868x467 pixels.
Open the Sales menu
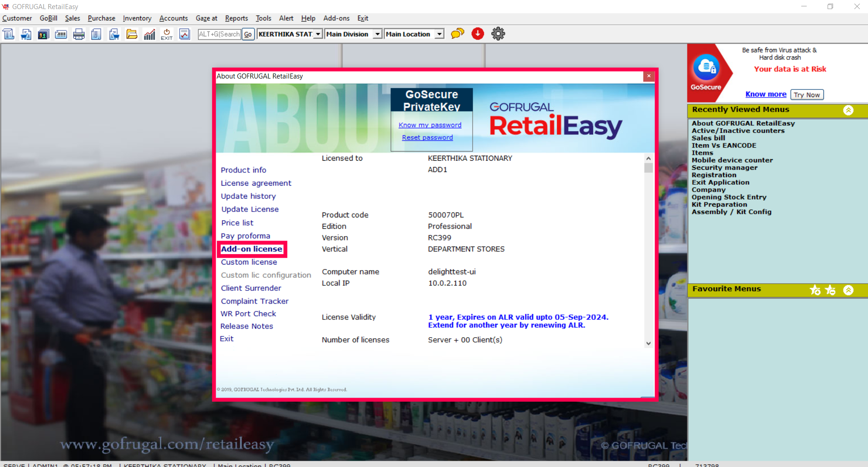click(x=73, y=18)
